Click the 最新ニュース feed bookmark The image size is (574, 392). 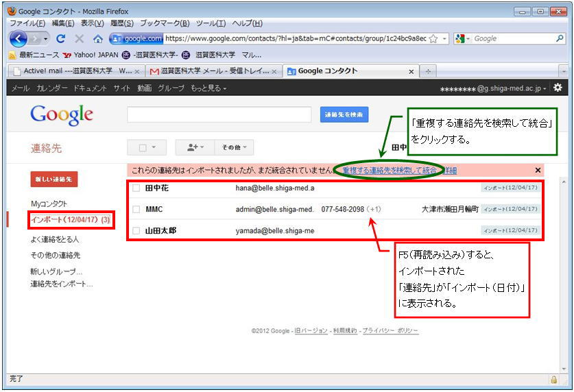[34, 55]
